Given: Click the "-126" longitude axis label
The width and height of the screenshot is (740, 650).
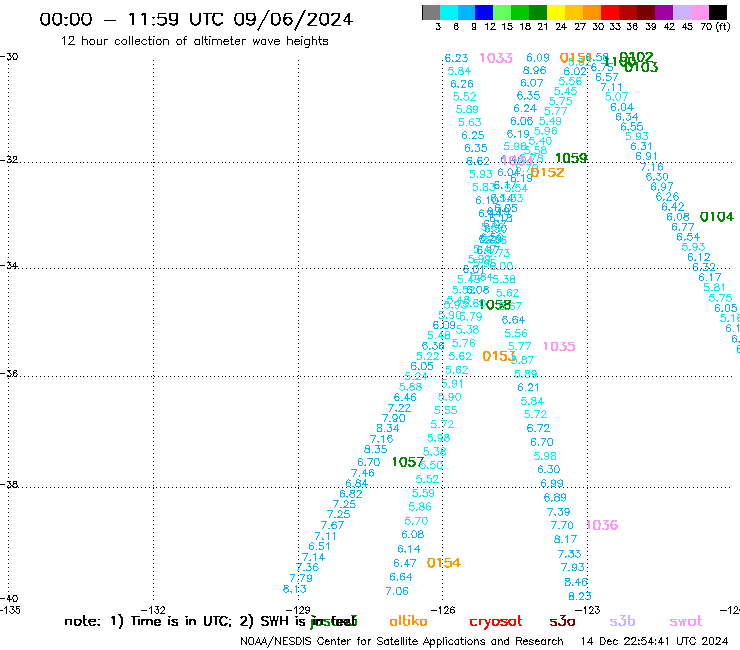Looking at the screenshot, I should pos(443,610).
